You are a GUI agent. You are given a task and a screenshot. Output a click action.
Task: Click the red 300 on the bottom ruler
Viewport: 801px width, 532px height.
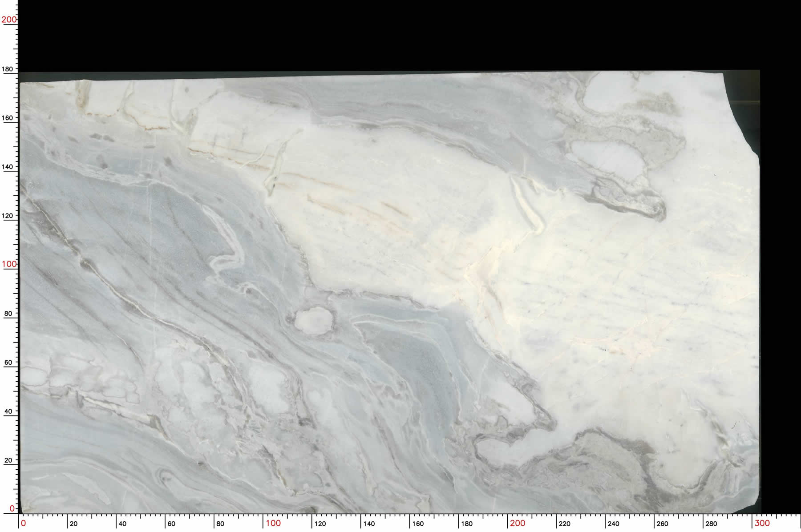[x=761, y=523]
